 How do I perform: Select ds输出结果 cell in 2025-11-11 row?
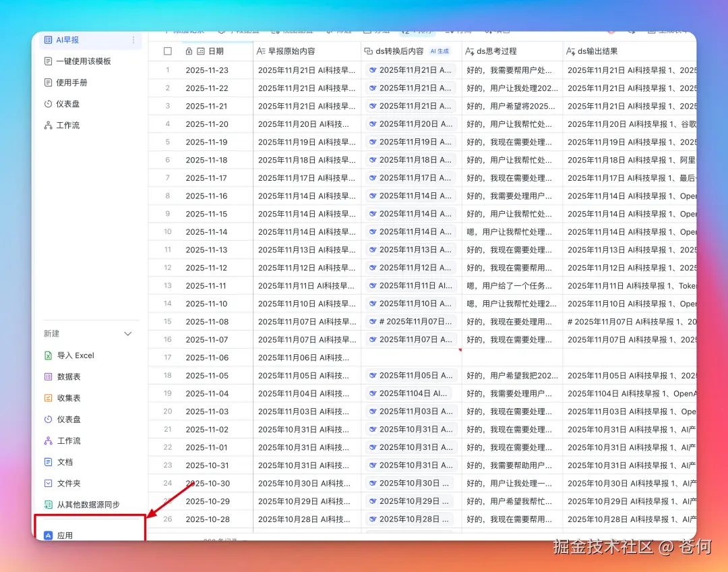[x=630, y=286]
